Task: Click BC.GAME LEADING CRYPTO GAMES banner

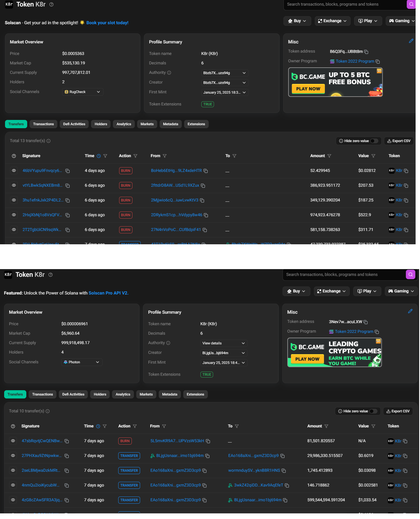Action: 335,352
